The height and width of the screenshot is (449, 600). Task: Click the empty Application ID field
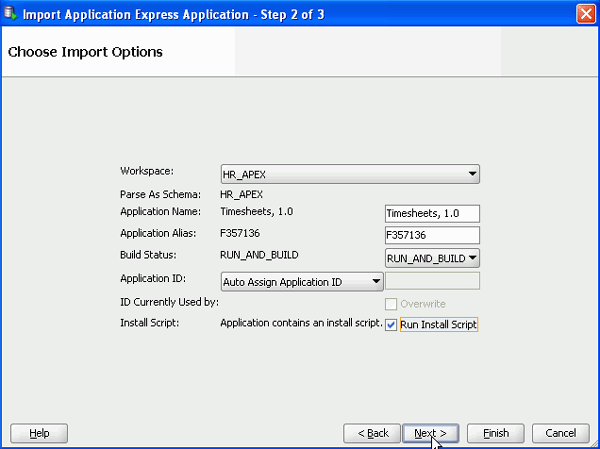[x=432, y=281]
